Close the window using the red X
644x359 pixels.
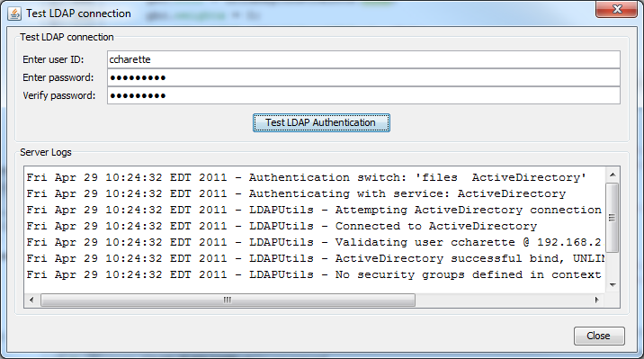pos(616,9)
